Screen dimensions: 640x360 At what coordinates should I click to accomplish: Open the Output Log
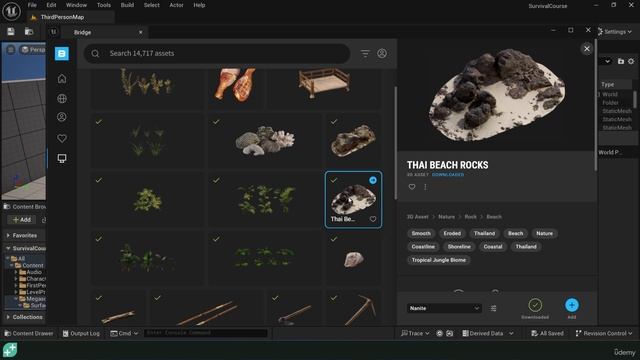[81, 333]
